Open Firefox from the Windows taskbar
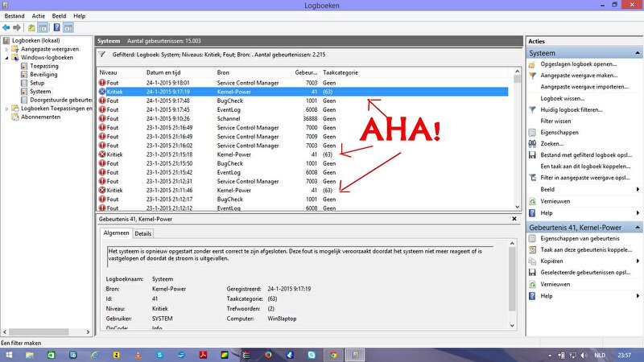This screenshot has height=362, width=644. coord(268,354)
